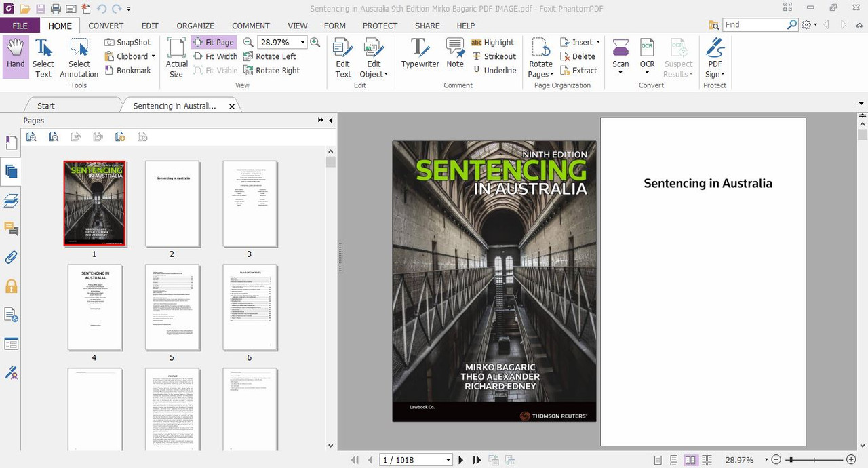
Task: Zoom in with the plus magnifier
Action: point(315,42)
